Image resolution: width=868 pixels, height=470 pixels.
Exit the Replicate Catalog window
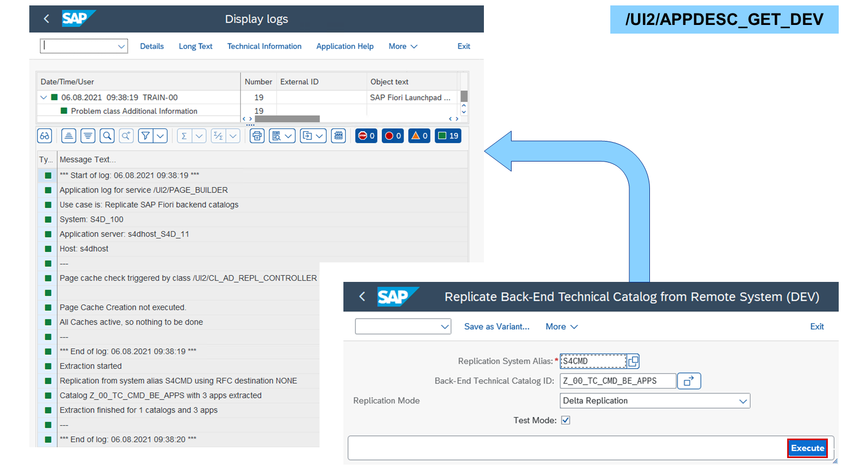pos(817,326)
